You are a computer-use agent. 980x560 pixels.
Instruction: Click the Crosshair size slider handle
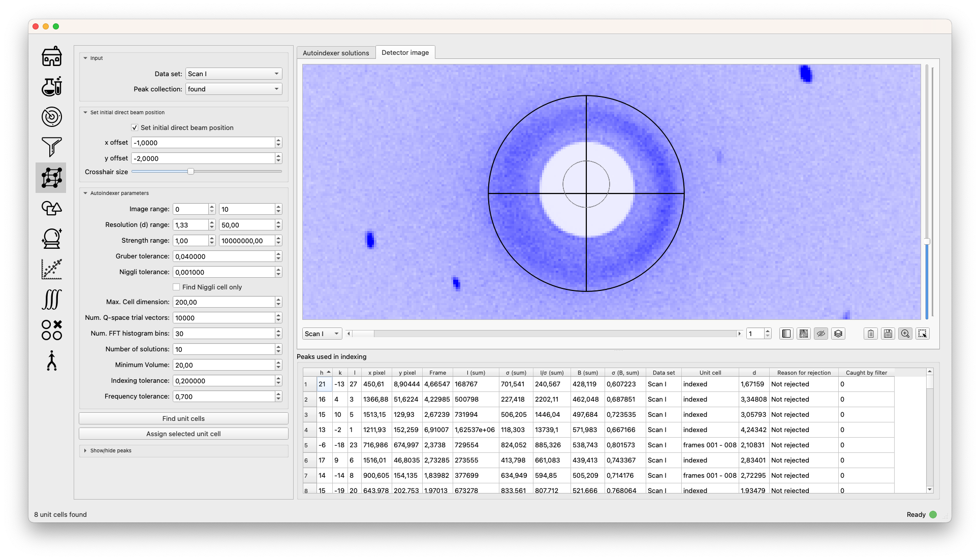(191, 172)
